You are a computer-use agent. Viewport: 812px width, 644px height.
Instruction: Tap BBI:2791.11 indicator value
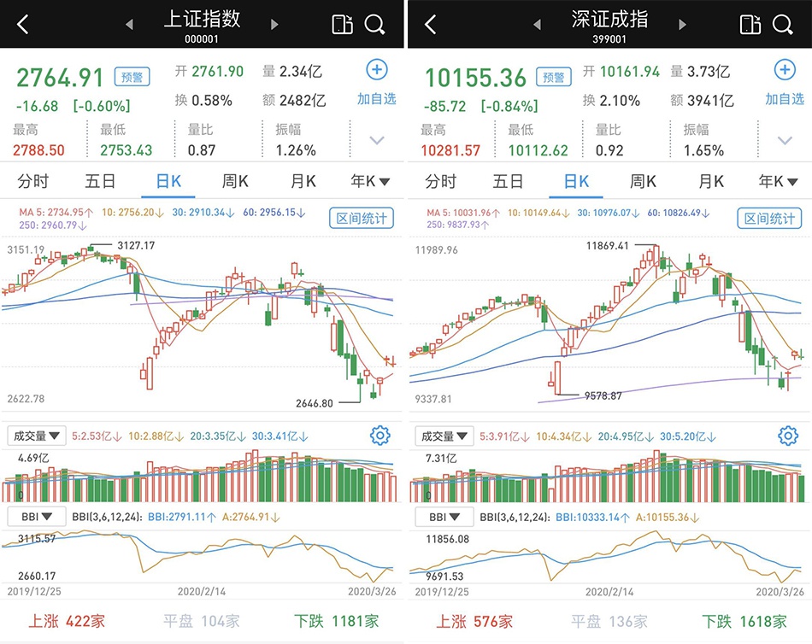click(x=182, y=517)
